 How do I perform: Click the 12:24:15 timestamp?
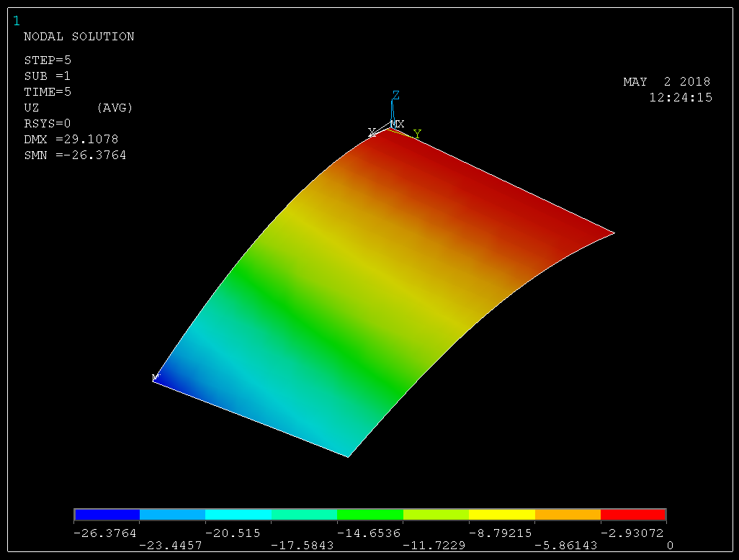coord(681,97)
